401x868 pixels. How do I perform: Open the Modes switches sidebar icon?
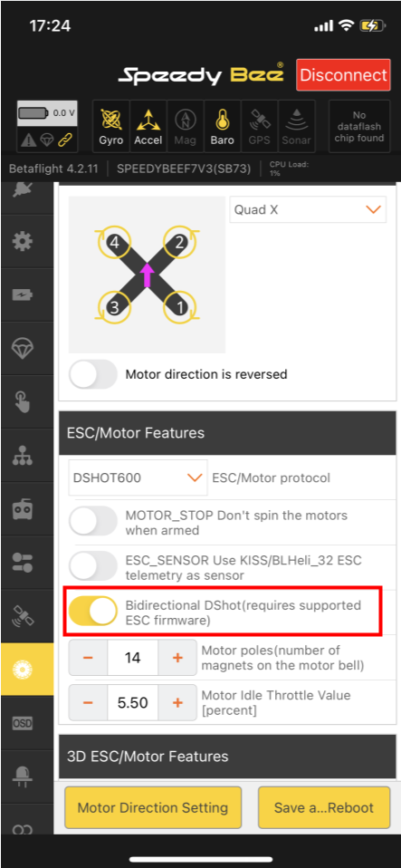tap(23, 563)
